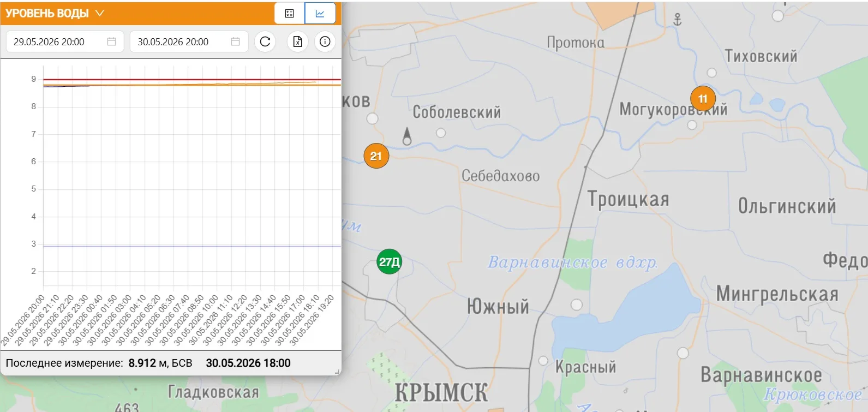Image resolution: width=868 pixels, height=412 pixels.
Task: Select the chart view toggle
Action: click(320, 14)
